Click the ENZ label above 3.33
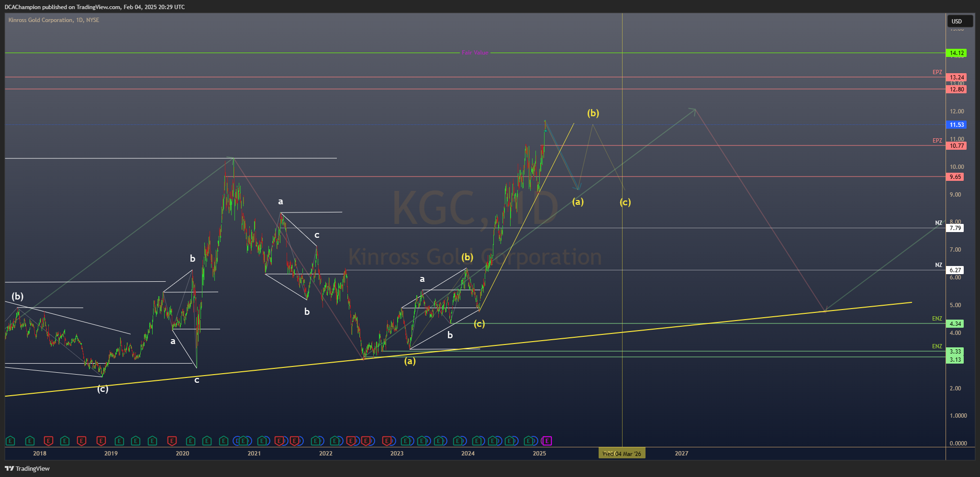Image resolution: width=980 pixels, height=477 pixels. point(937,346)
